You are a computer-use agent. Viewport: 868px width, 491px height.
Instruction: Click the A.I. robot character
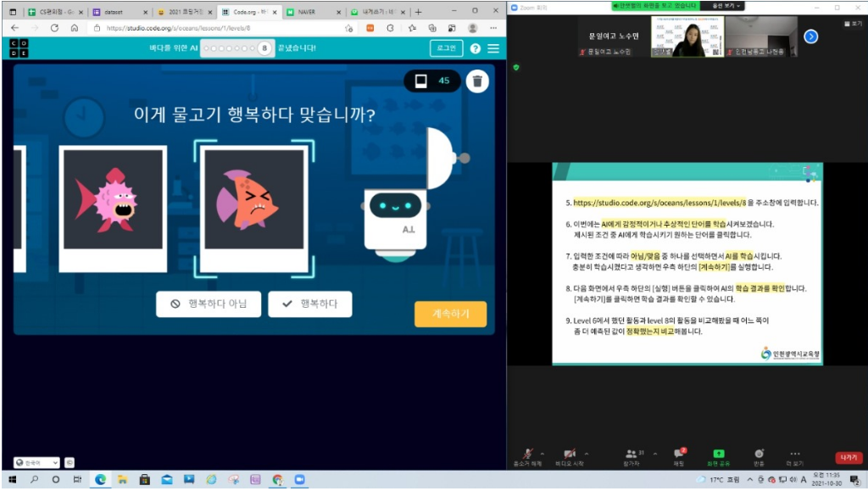point(395,224)
